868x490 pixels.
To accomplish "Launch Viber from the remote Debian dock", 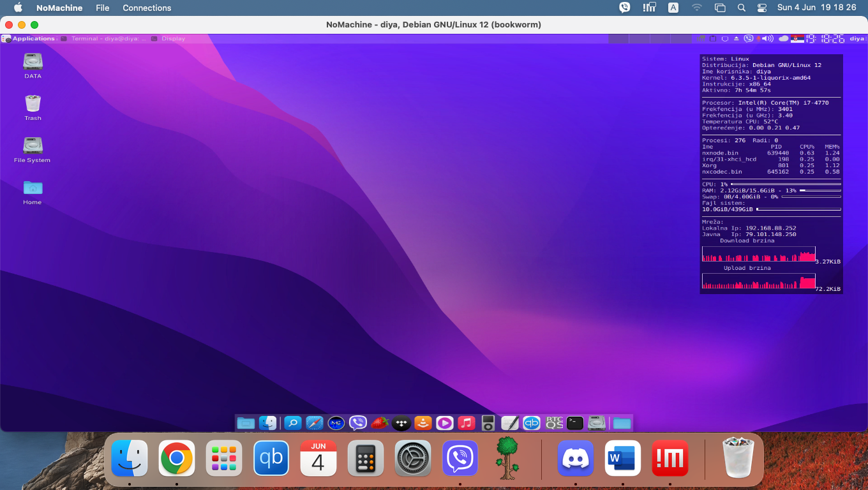I will point(358,422).
